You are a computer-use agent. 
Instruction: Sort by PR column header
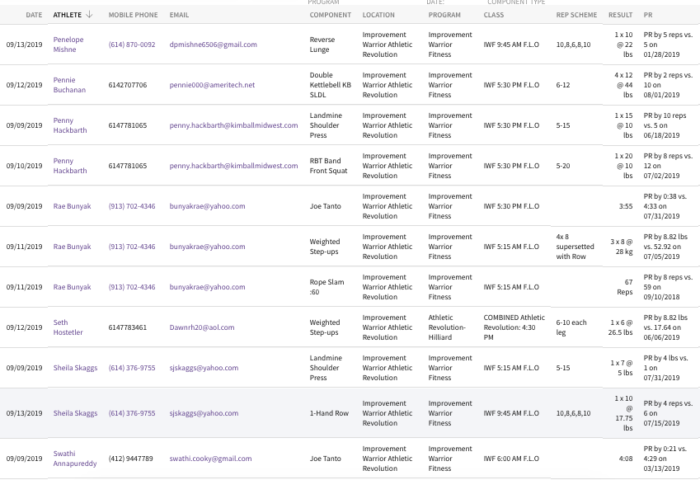(648, 15)
